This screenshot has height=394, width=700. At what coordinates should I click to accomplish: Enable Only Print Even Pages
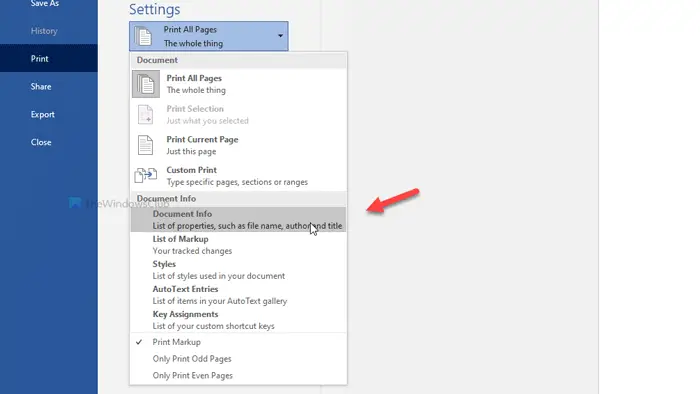coord(238,375)
